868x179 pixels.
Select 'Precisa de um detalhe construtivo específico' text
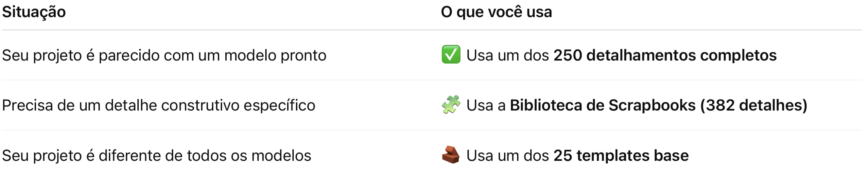[x=158, y=105]
